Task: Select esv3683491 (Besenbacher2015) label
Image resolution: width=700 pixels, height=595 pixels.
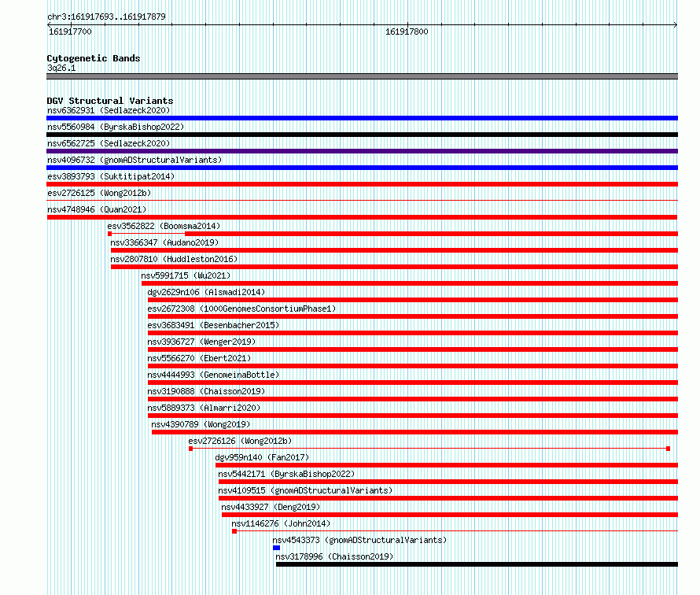Action: click(213, 325)
